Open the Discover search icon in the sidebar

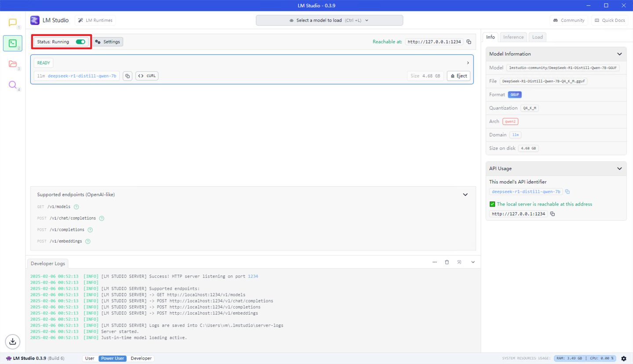pos(12,85)
